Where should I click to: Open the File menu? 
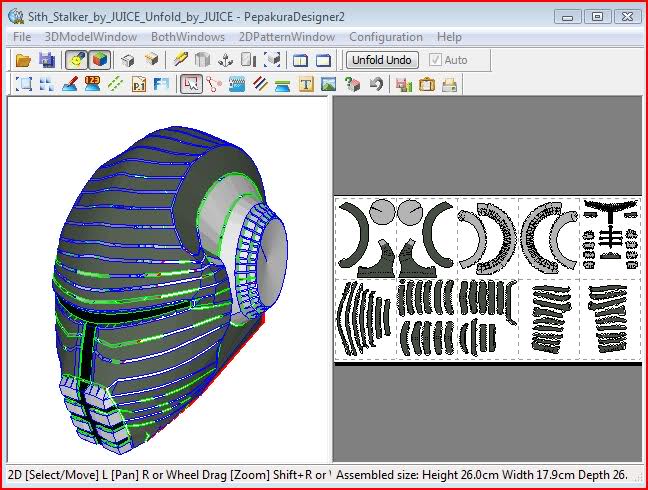pyautogui.click(x=22, y=37)
